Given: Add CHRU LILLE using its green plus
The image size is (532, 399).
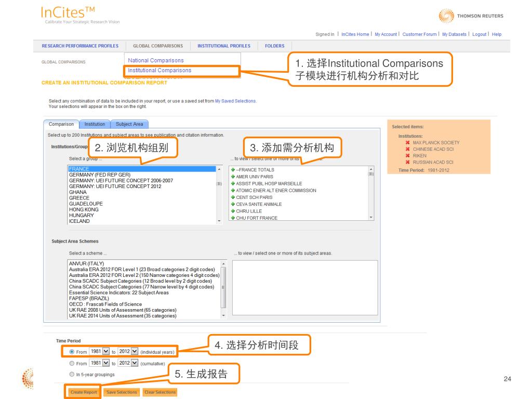Looking at the screenshot, I should [233, 211].
